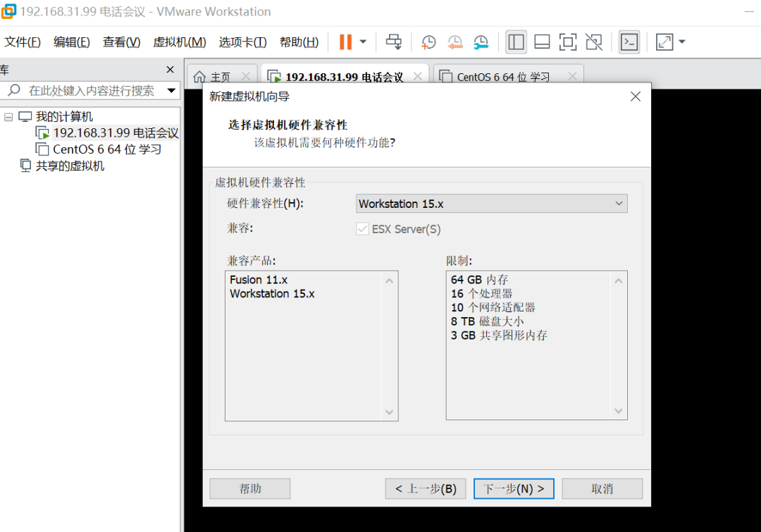Screen dimensions: 761x532
Task: Close the 192.168.31.99 电话会议 tab
Action: (x=418, y=77)
